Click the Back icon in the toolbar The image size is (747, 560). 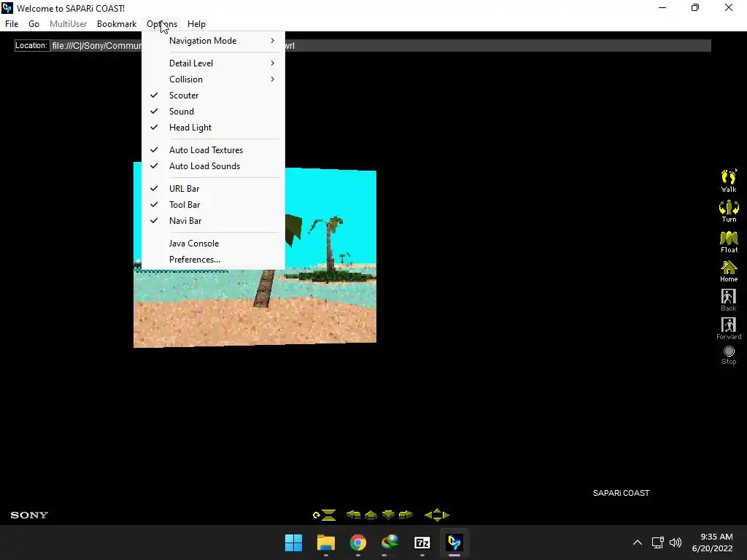click(x=729, y=300)
